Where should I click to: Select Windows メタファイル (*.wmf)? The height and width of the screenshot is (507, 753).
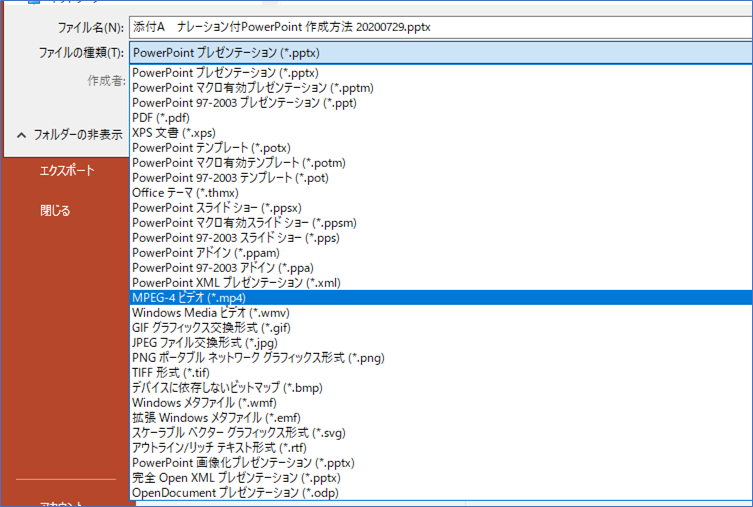tap(441, 403)
